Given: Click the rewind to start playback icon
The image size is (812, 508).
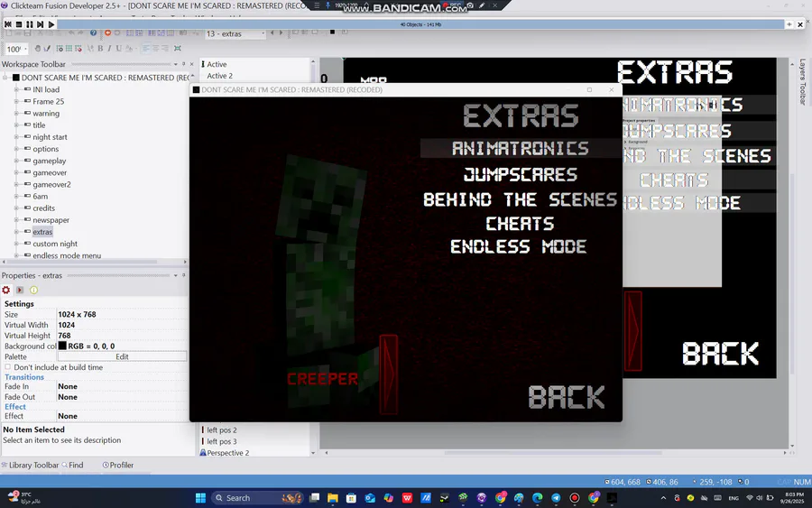Looking at the screenshot, I should [x=8, y=24].
